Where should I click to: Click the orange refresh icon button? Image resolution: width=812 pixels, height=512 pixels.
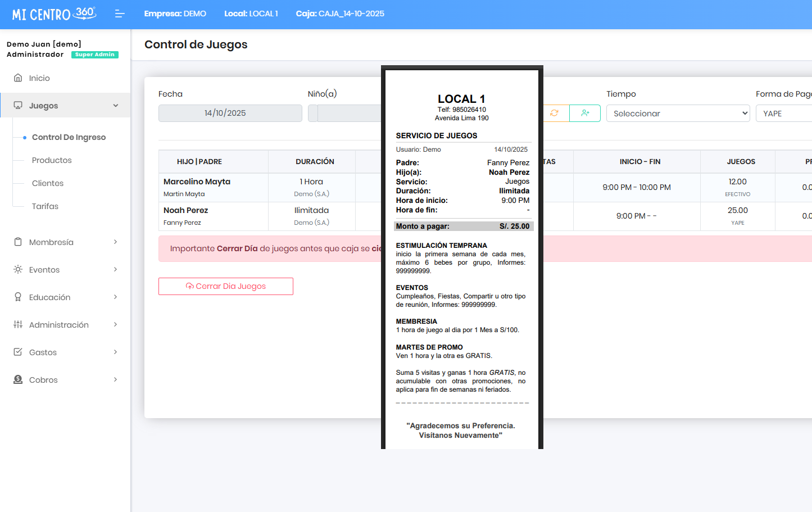pos(555,113)
